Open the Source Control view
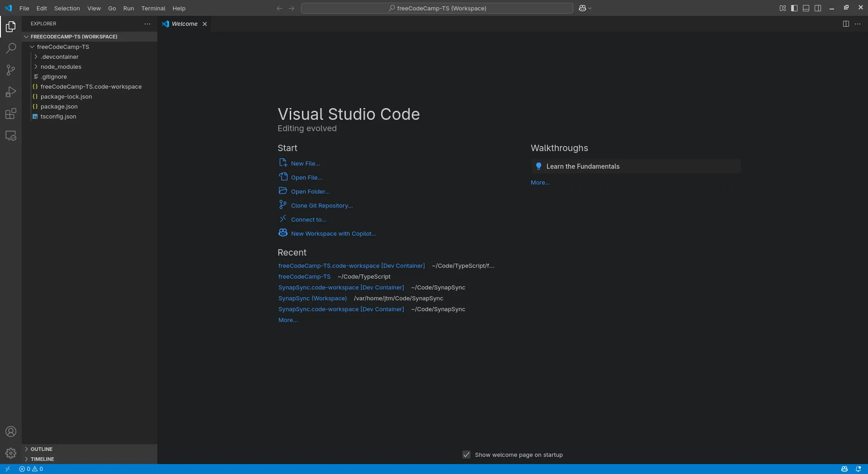This screenshot has width=868, height=474. point(10,70)
